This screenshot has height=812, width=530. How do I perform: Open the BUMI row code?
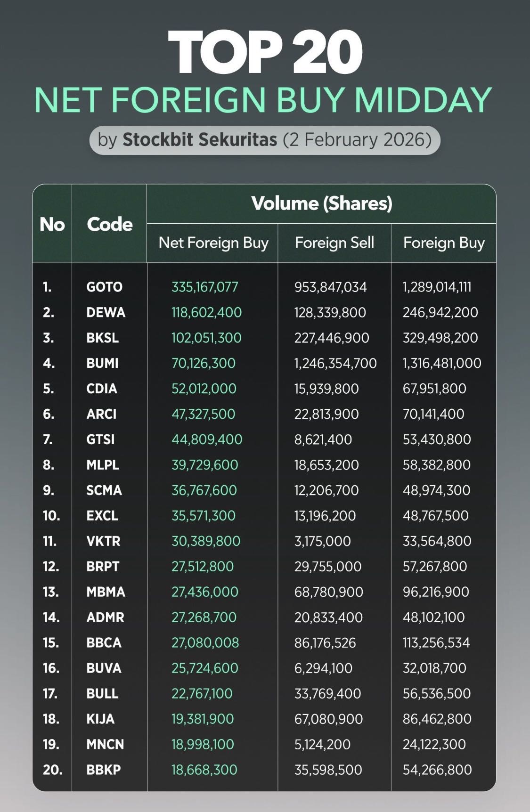102,363
